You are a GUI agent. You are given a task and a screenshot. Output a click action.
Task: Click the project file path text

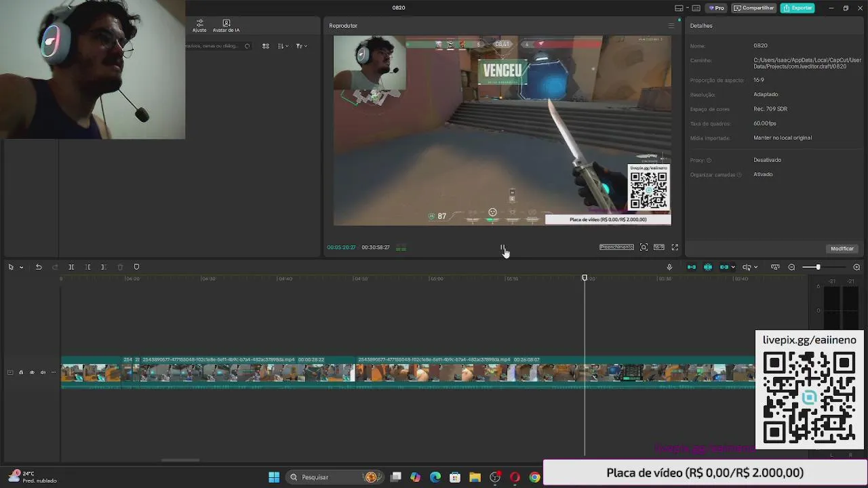(x=807, y=63)
